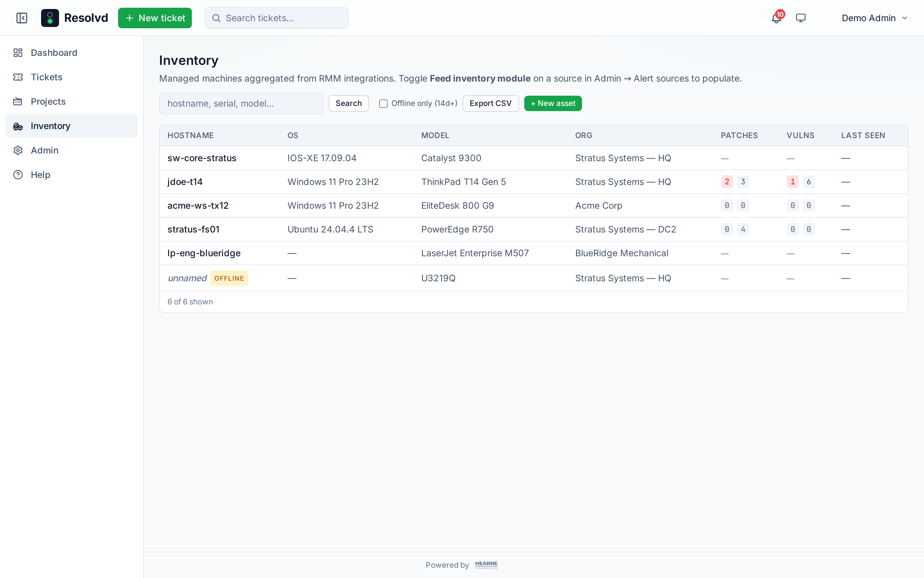The height and width of the screenshot is (578, 924).
Task: Expand the Demo Admin user menu
Action: pyautogui.click(x=874, y=18)
